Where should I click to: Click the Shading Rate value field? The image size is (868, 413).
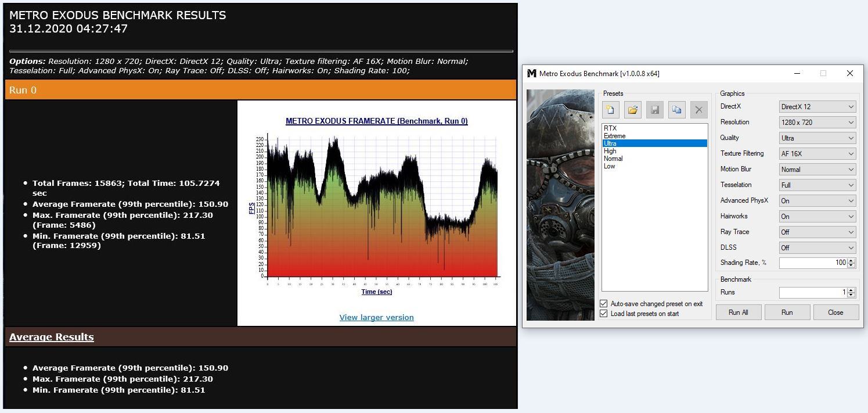click(813, 263)
